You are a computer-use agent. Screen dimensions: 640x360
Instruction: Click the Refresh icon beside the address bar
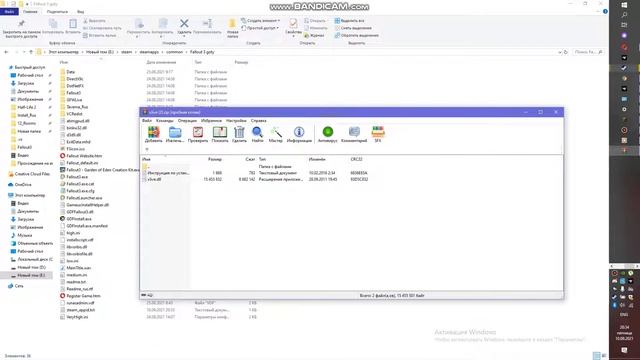pos(566,52)
